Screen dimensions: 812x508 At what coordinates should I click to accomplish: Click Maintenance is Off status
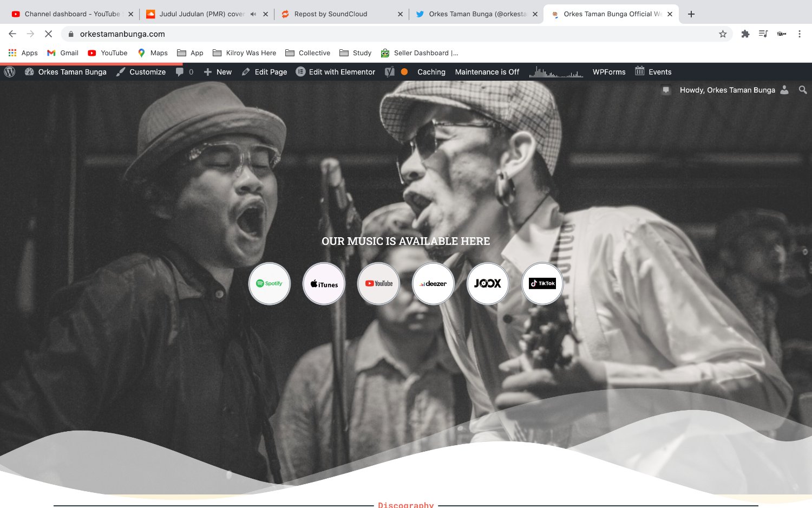click(x=487, y=71)
